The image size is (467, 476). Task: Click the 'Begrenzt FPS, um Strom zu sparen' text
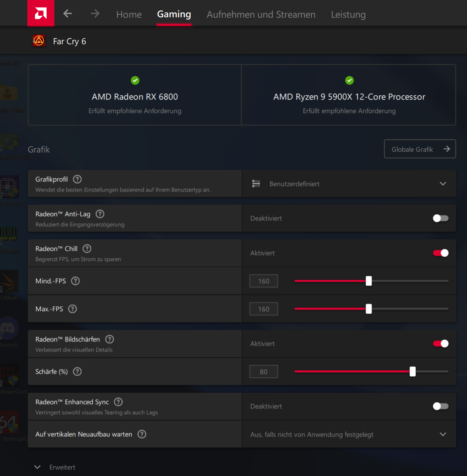click(x=78, y=259)
